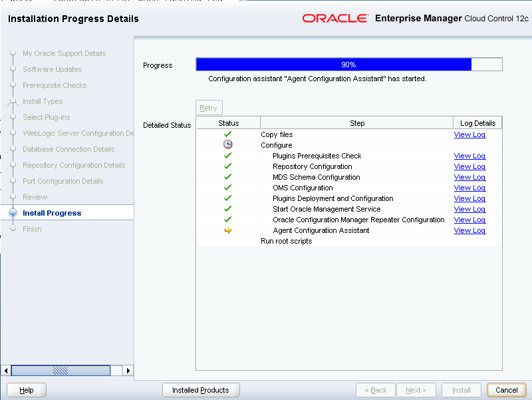Click the sidebar horizontal scrollbar thumb

[61, 371]
